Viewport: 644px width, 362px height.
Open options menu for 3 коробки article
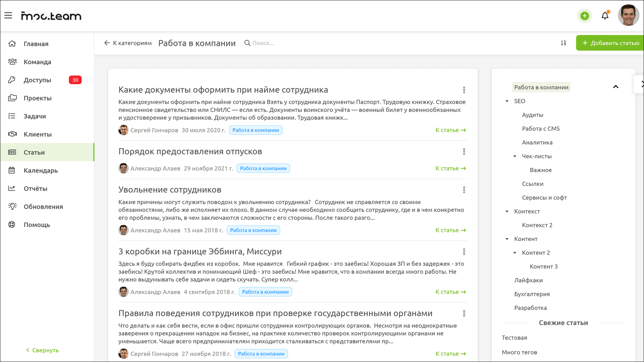(x=464, y=252)
